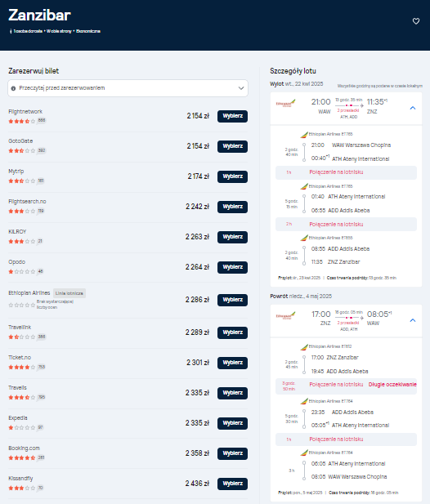430x504 pixels.
Task: Click airline icon on ATH to WAW return segment
Action: [x=304, y=453]
